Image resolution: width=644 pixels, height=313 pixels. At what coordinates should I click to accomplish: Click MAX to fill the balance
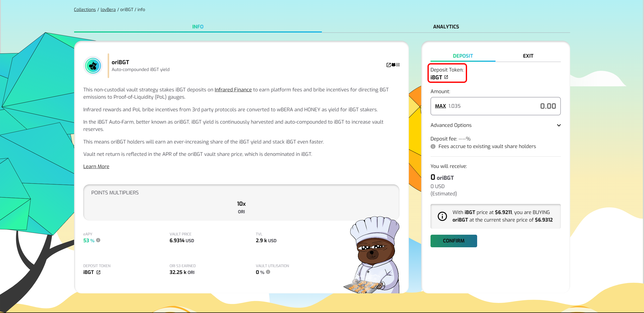[x=440, y=106]
